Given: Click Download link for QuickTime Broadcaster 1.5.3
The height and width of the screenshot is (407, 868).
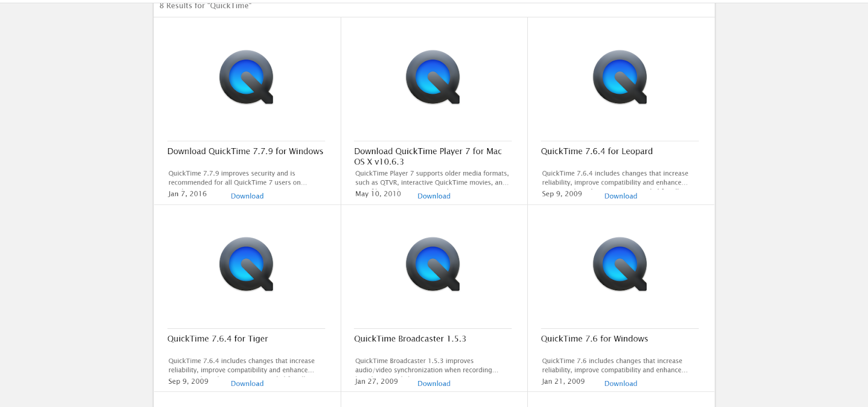Looking at the screenshot, I should (x=434, y=383).
